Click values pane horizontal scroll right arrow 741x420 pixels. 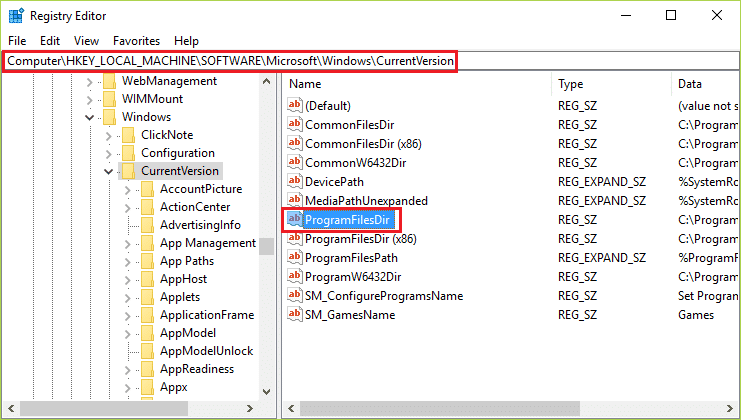pos(730,408)
